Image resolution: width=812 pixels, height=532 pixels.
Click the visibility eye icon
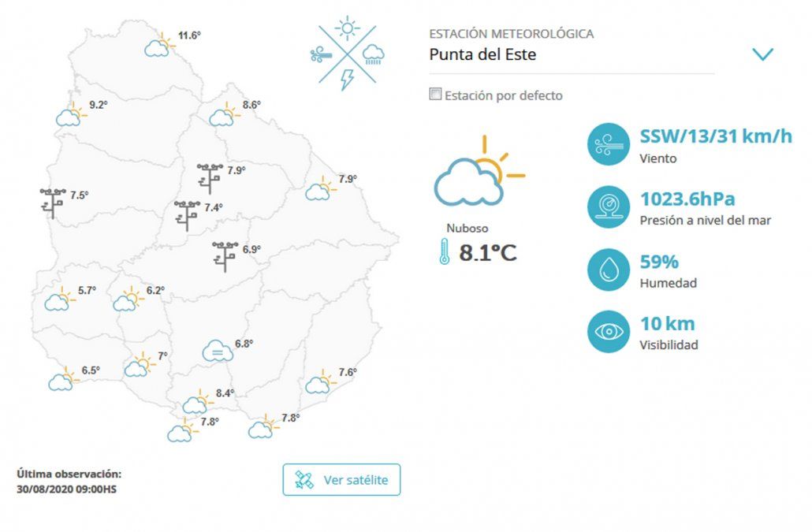(x=608, y=331)
